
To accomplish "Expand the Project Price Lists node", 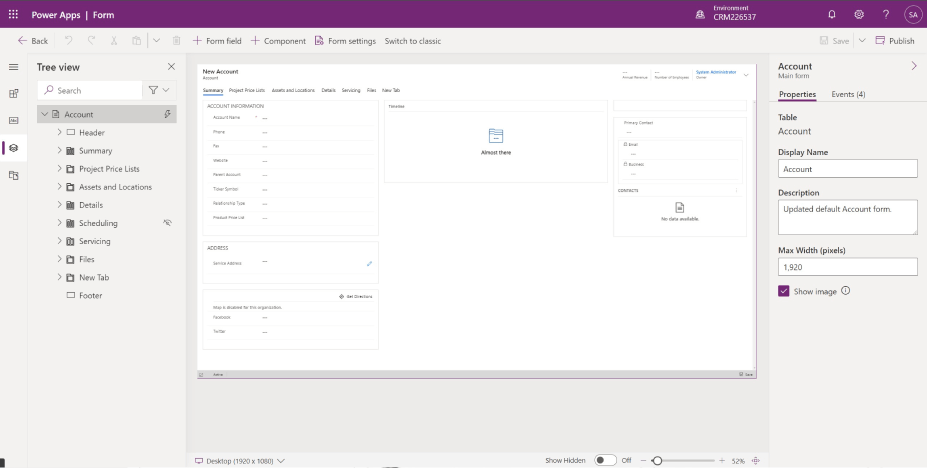I will tap(59, 168).
